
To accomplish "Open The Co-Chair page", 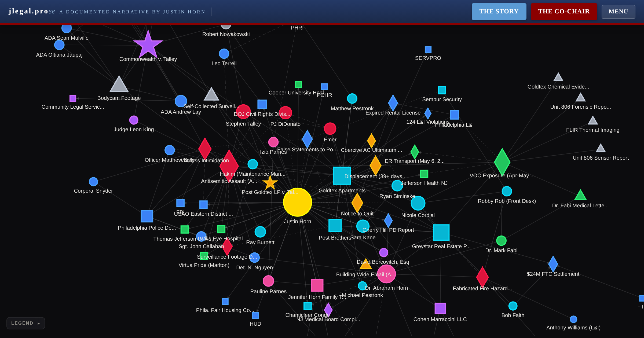I will (x=564, y=11).
